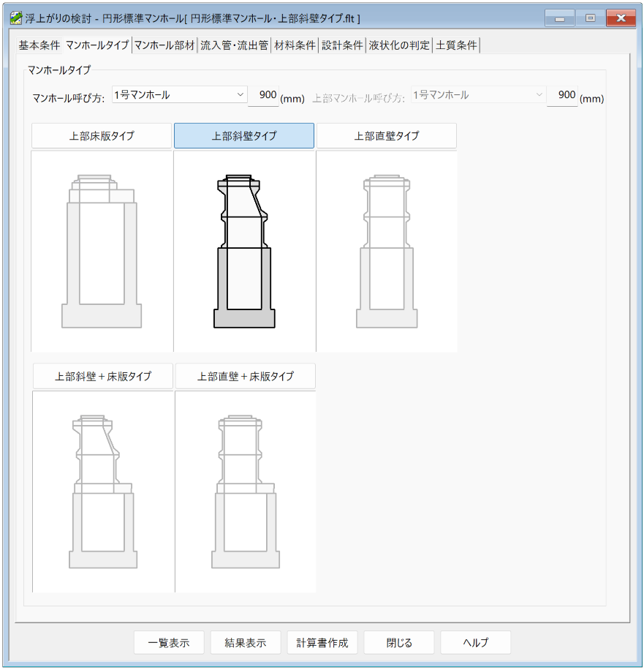Show results with 結果表示 button
Screen dimensions: 644x670
tap(246, 643)
